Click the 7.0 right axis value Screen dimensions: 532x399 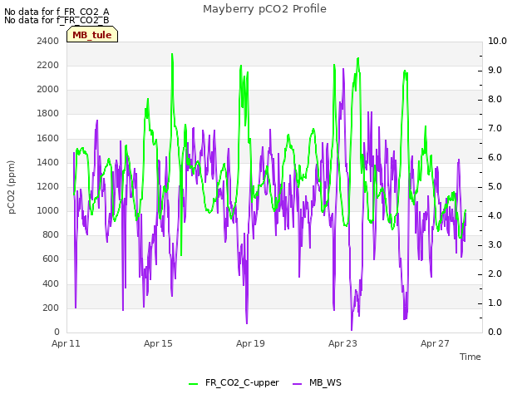(495, 129)
